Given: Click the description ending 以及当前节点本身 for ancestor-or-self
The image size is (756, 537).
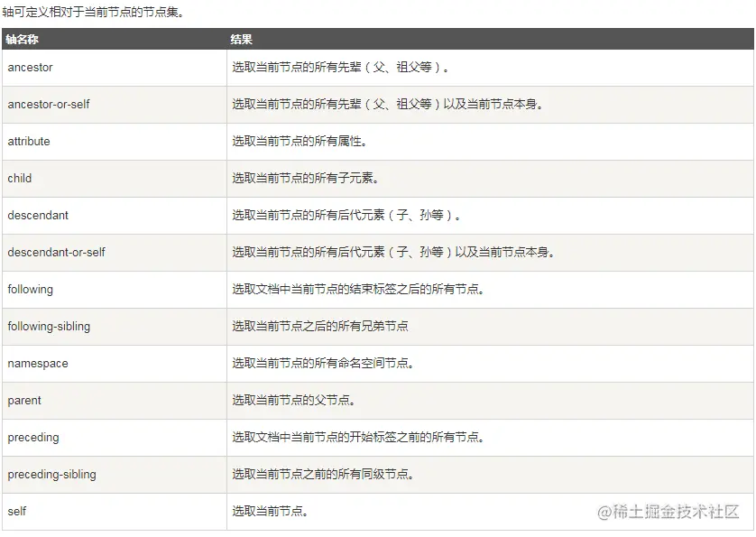Looking at the screenshot, I should (387, 104).
